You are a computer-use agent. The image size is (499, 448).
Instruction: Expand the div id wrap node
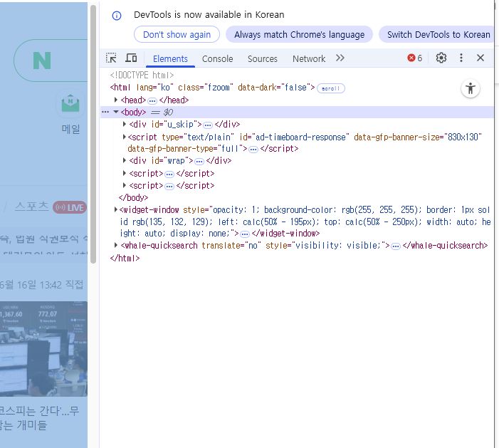[125, 160]
